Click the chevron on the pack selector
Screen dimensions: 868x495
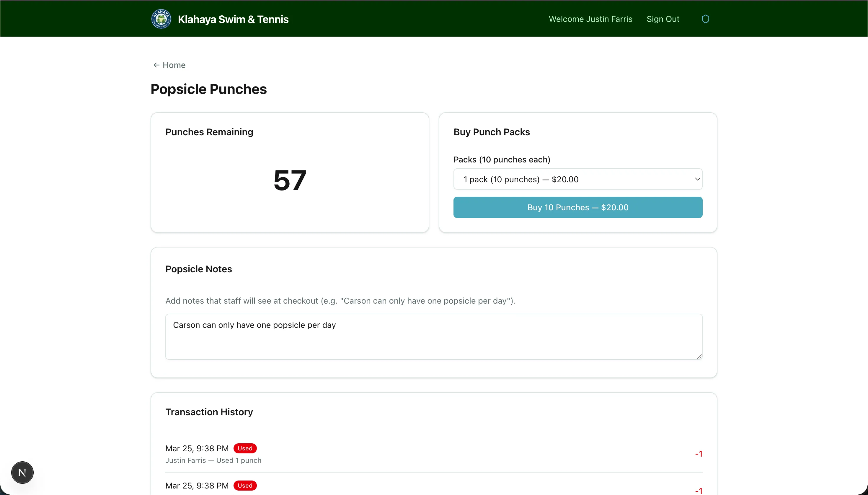point(697,179)
